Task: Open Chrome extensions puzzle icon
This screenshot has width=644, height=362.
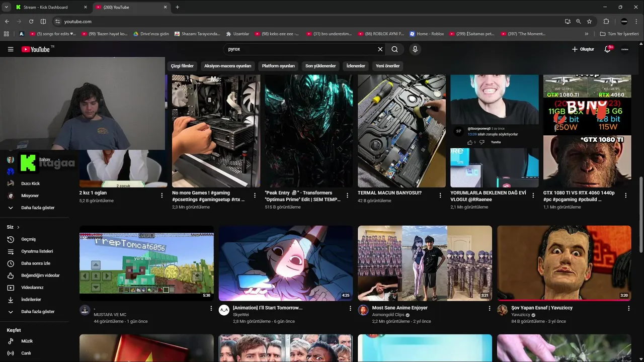Action: pos(606,22)
